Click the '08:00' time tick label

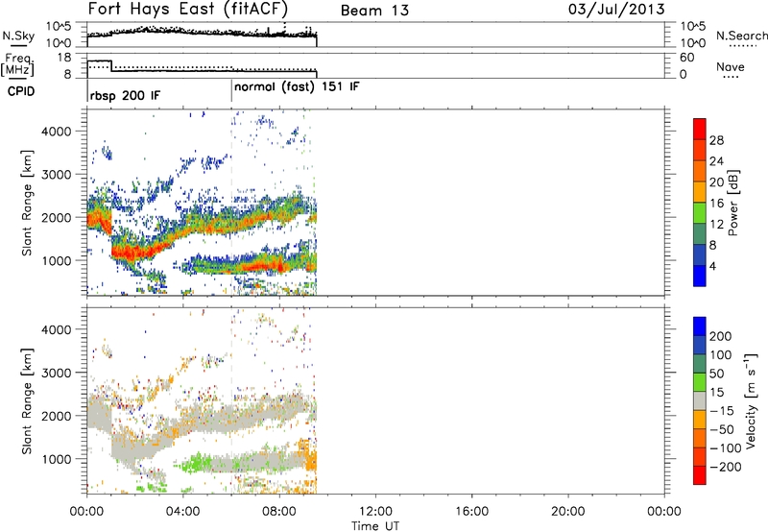coord(279,512)
